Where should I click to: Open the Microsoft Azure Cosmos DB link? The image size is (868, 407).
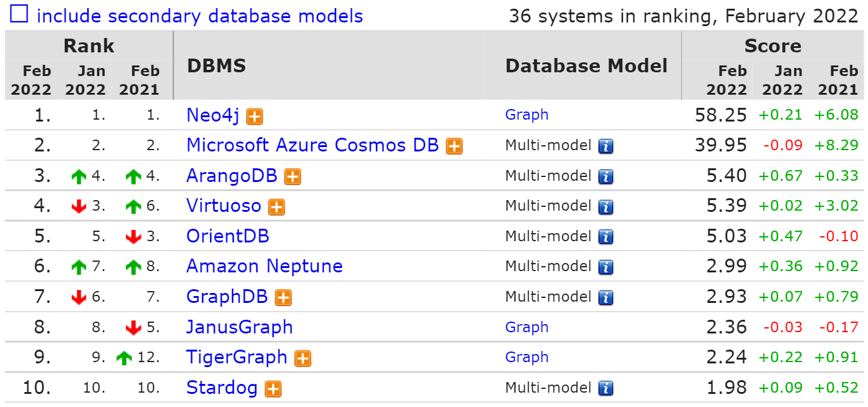click(312, 145)
